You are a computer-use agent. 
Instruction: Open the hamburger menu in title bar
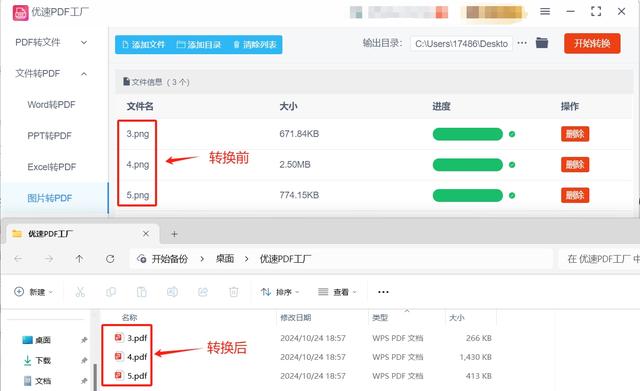click(x=545, y=11)
